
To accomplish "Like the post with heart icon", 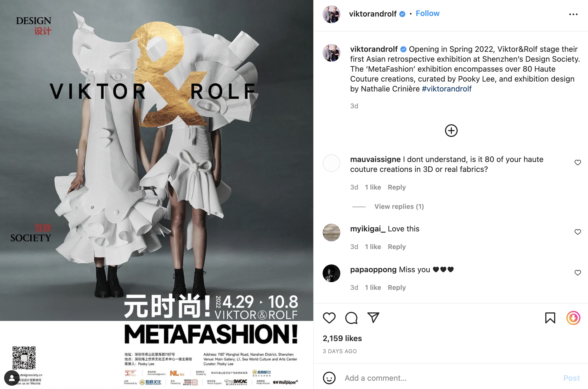I will 329,318.
